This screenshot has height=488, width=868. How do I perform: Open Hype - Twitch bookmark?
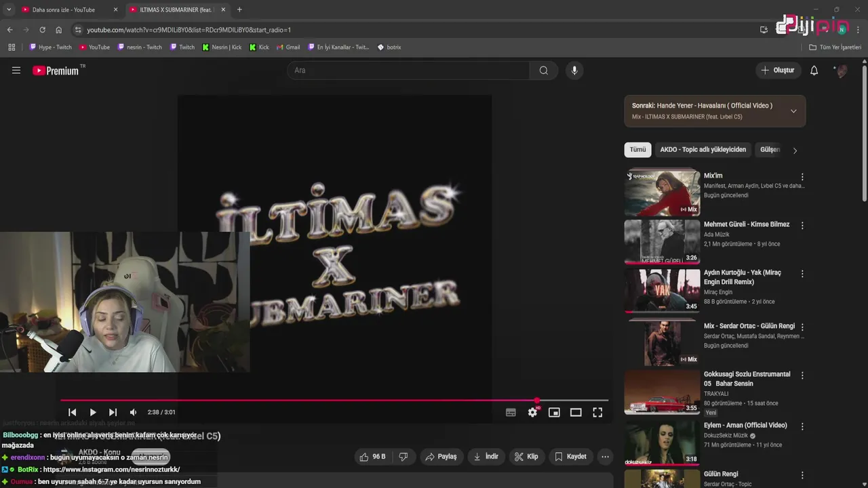coord(51,47)
